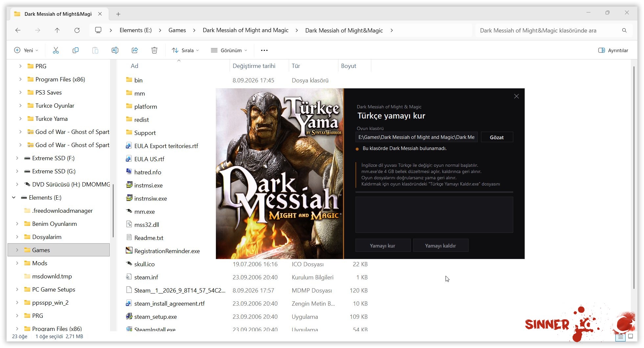Screen dimensions: 644x348
Task: Select the Readme.txt file icon
Action: pos(129,238)
